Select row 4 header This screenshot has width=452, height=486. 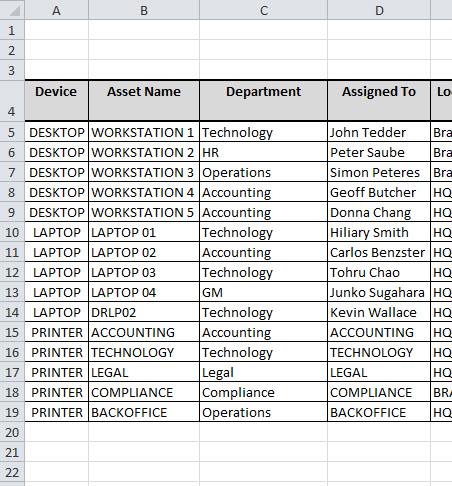click(12, 101)
